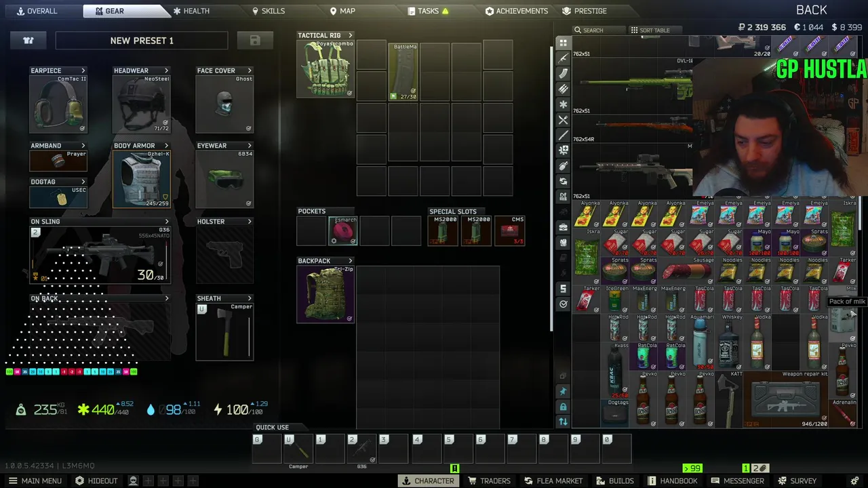868x488 pixels.
Task: Filter stash by magazines icon
Action: pyautogui.click(x=563, y=73)
